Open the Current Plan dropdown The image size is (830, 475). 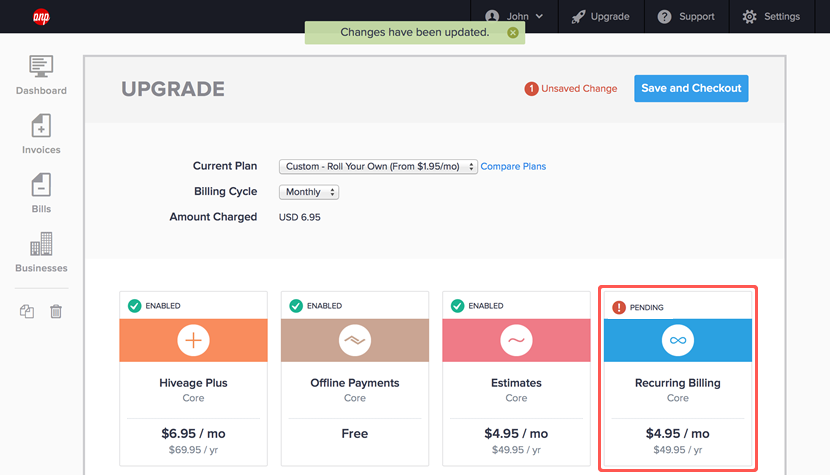tap(378, 166)
